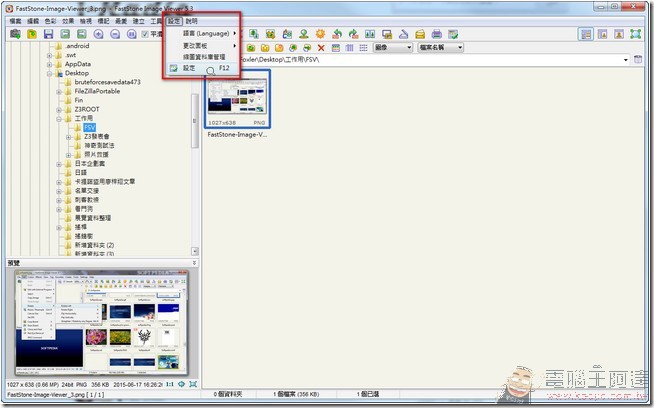Click the zoom out magnifier icon

coord(115,34)
